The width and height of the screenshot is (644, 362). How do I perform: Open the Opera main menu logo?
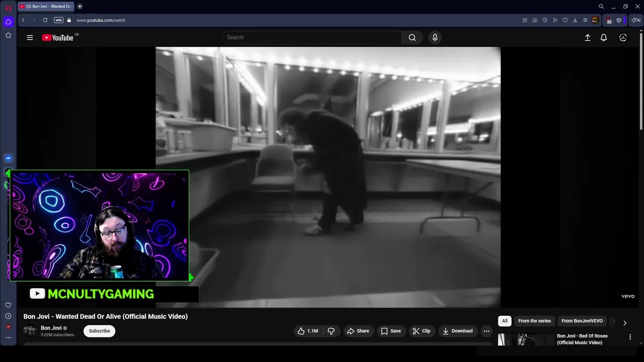click(x=8, y=8)
